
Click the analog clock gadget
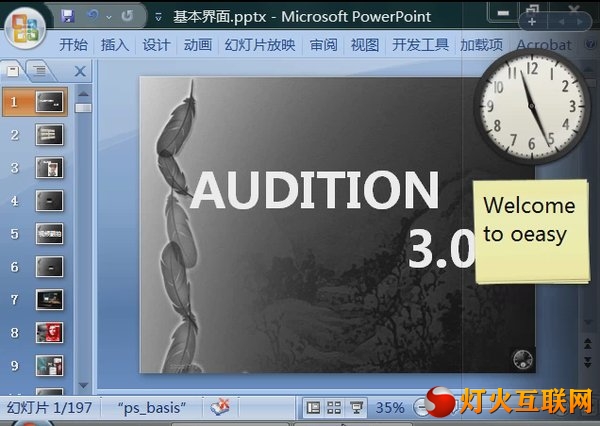coord(531,106)
